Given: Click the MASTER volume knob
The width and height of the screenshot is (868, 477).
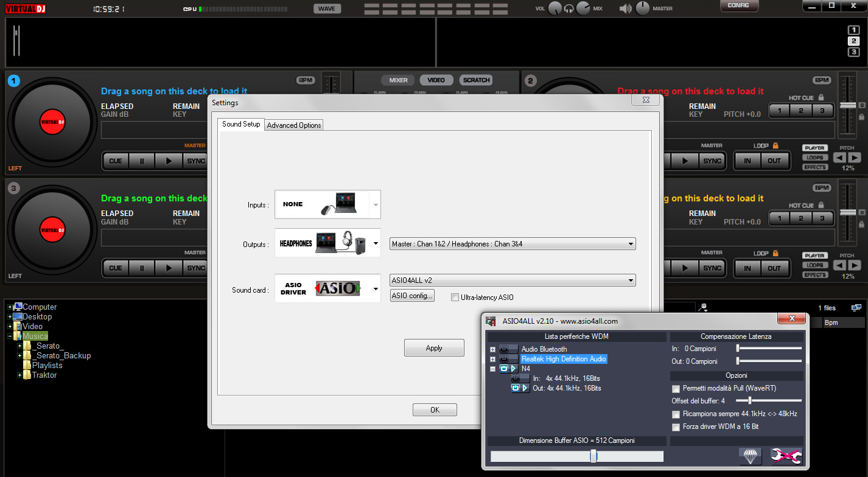Looking at the screenshot, I should tap(643, 9).
